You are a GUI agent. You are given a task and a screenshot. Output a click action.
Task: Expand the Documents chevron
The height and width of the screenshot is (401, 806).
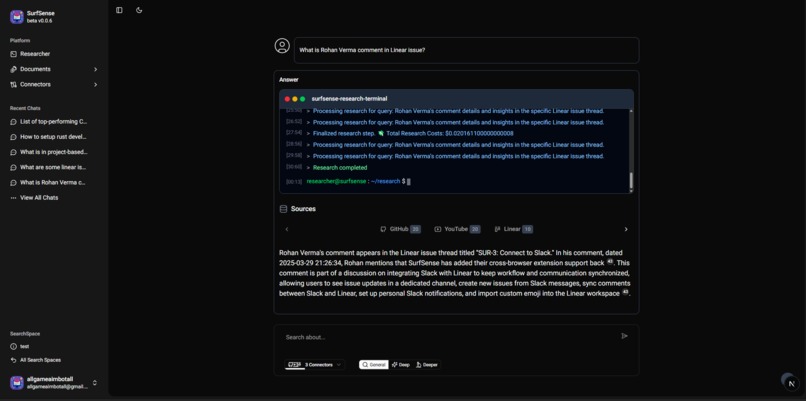tap(96, 69)
